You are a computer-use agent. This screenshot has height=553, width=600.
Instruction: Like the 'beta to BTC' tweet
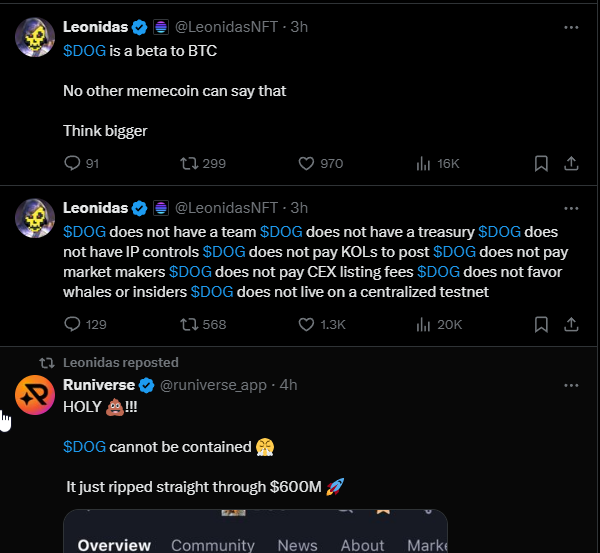click(x=308, y=163)
